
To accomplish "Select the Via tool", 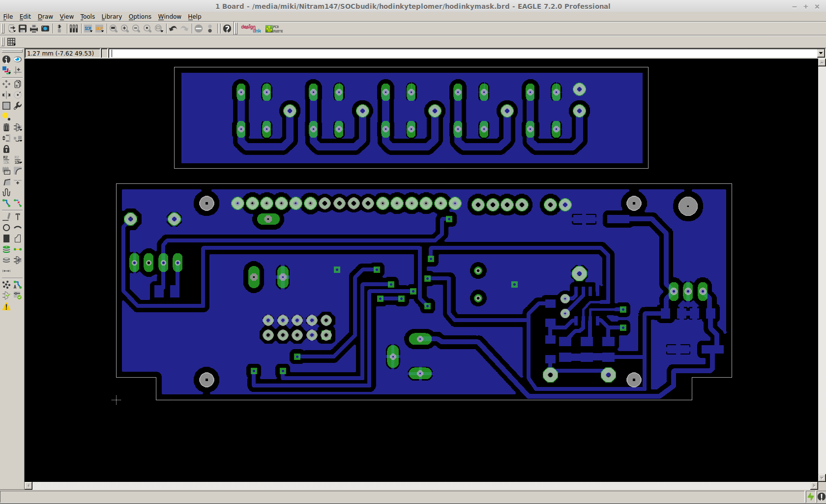I will 6,249.
